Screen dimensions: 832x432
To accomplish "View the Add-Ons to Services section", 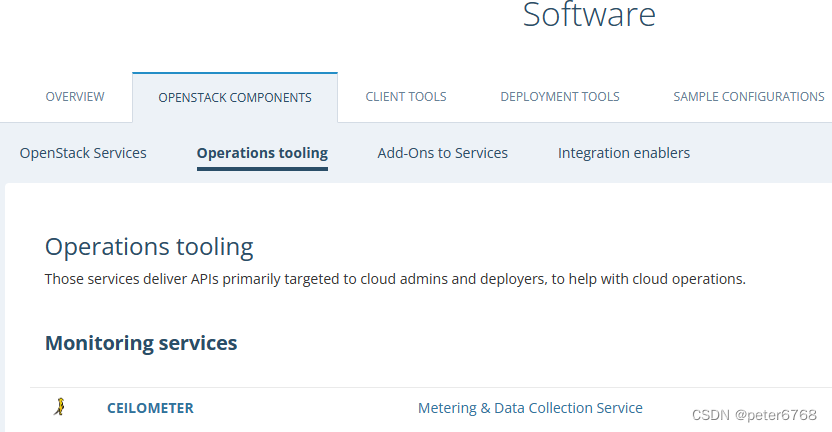I will [443, 153].
